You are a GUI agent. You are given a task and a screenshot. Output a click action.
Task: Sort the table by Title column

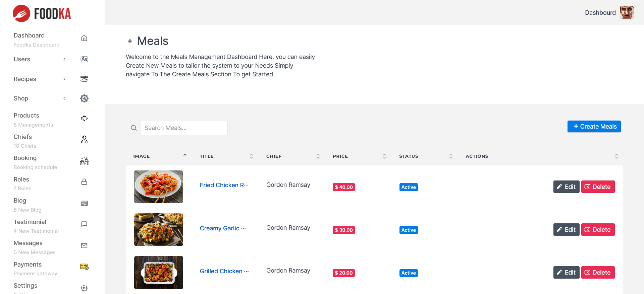pos(251,156)
